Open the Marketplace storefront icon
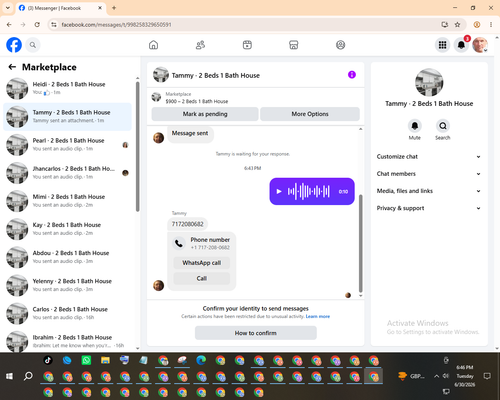 [294, 45]
